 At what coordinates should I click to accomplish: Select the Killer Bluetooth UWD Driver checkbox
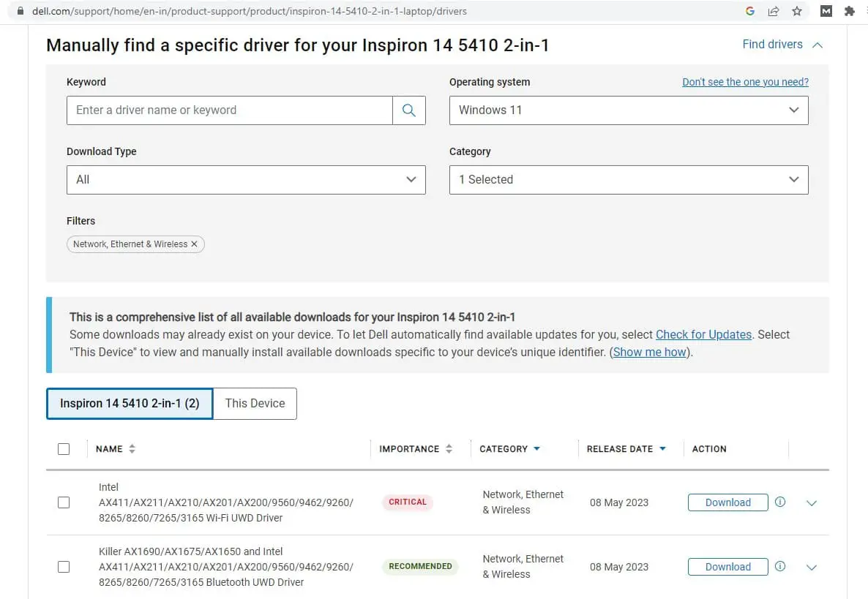click(x=64, y=567)
